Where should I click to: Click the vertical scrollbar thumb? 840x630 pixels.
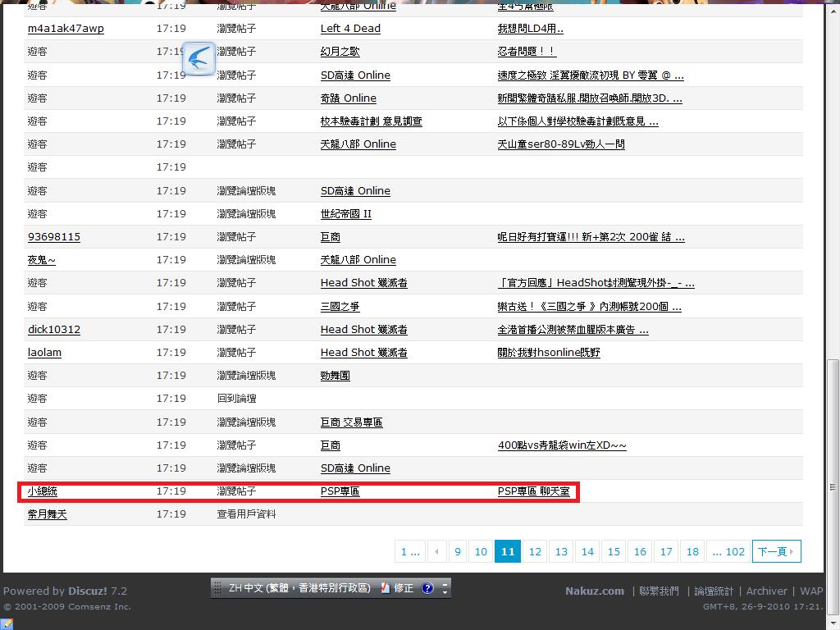tap(832, 486)
